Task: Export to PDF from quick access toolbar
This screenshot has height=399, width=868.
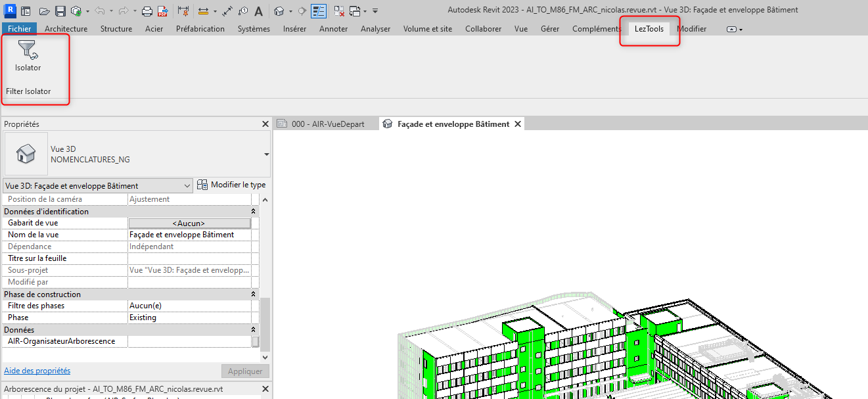Action: [x=162, y=11]
